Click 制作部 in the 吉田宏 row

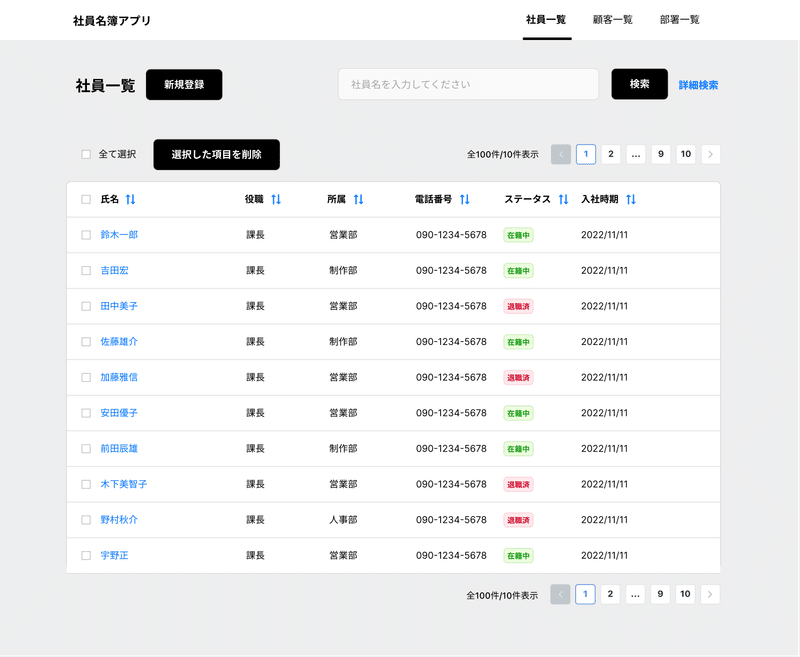point(343,271)
